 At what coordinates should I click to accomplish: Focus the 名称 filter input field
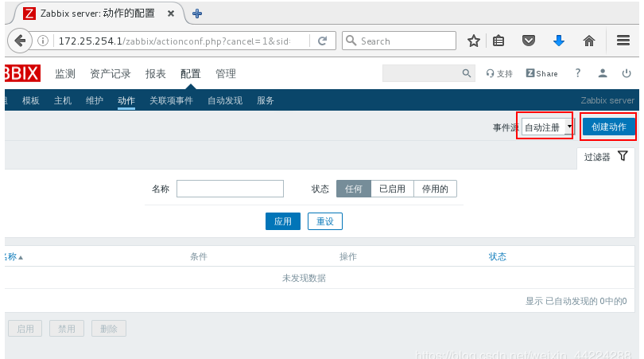[230, 189]
